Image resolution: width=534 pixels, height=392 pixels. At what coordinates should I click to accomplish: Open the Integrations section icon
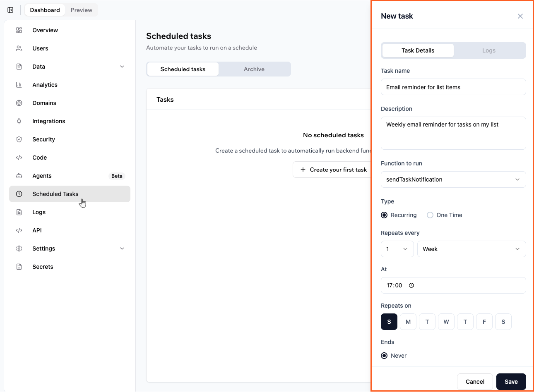coord(19,121)
